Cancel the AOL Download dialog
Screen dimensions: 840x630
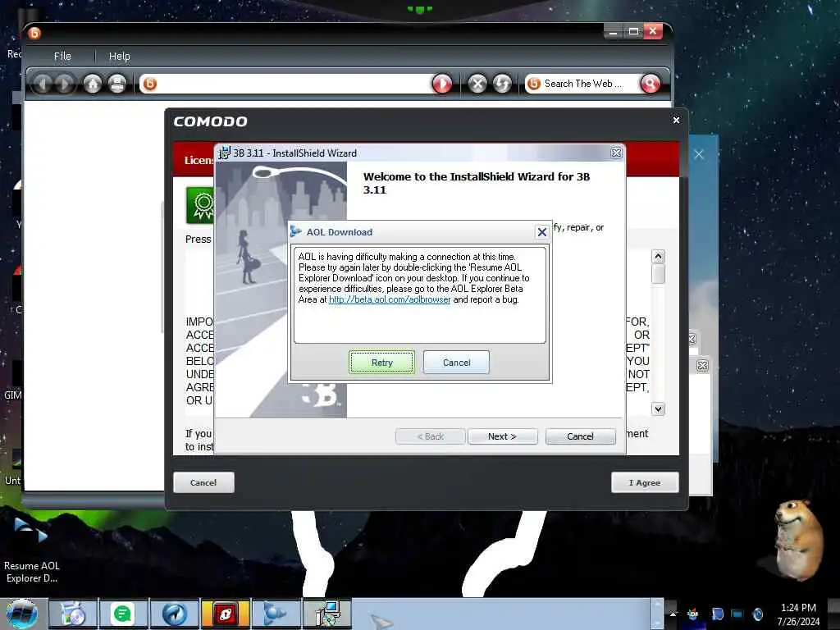pyautogui.click(x=456, y=362)
